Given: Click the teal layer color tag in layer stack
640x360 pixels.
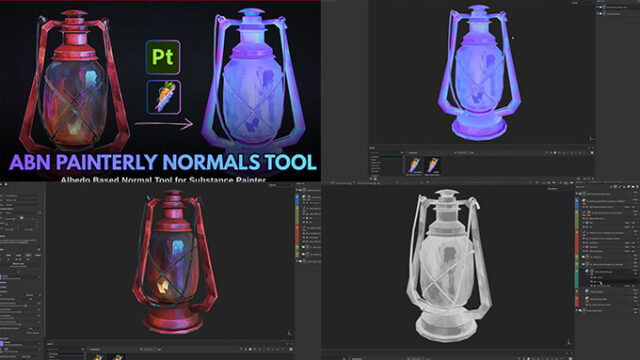Looking at the screenshot, I should pyautogui.click(x=577, y=278).
